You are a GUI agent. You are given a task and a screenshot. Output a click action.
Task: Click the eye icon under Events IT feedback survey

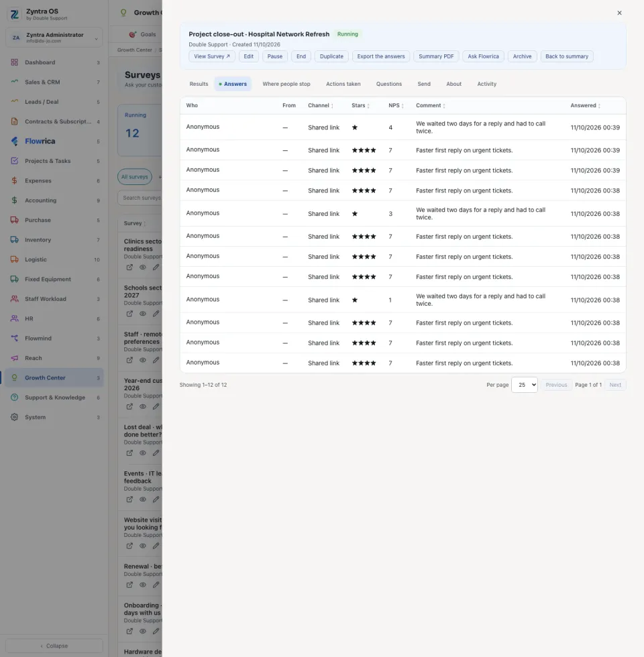142,499
